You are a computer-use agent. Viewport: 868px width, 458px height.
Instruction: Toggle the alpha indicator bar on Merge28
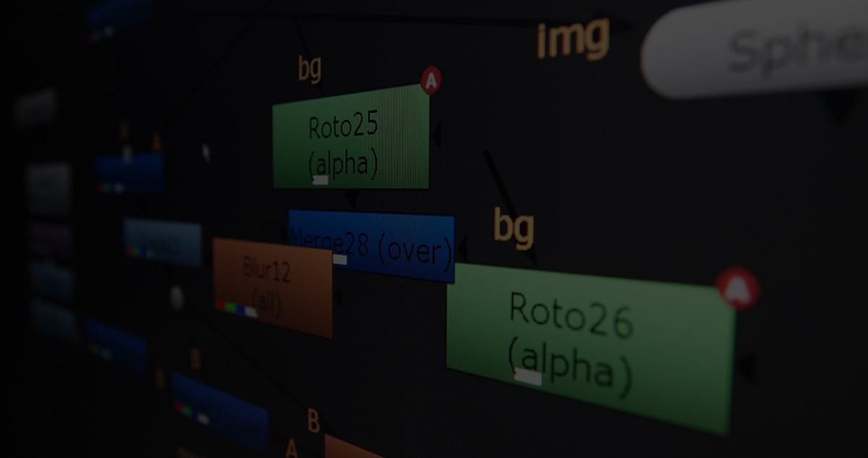click(x=340, y=259)
